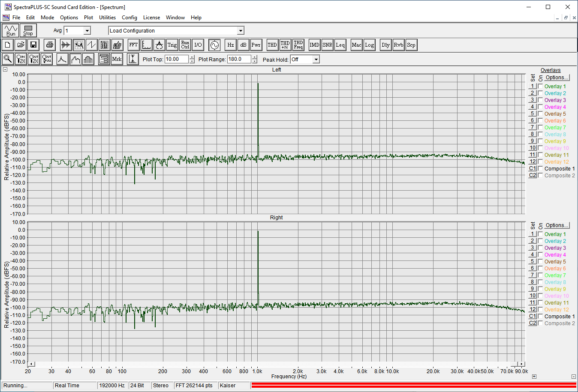Click the signal generator sine icon
The width and height of the screenshot is (578, 392).
pyautogui.click(x=214, y=45)
